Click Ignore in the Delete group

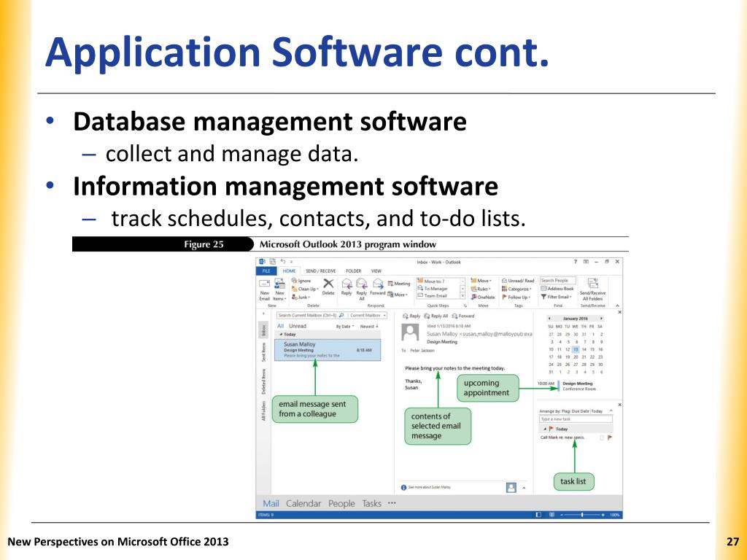[x=301, y=281]
